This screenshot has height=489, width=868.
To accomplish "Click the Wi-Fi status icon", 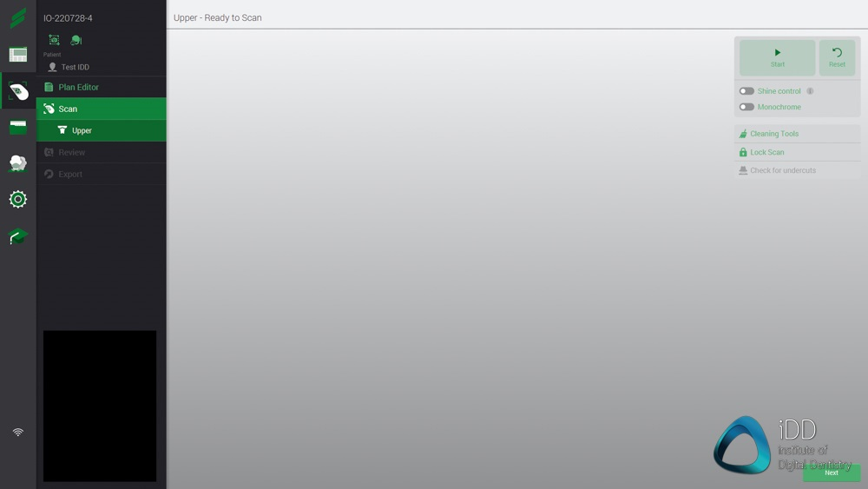I will coord(18,432).
